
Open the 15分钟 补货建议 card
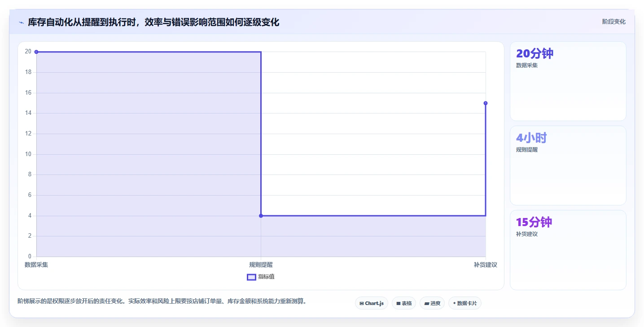568,250
